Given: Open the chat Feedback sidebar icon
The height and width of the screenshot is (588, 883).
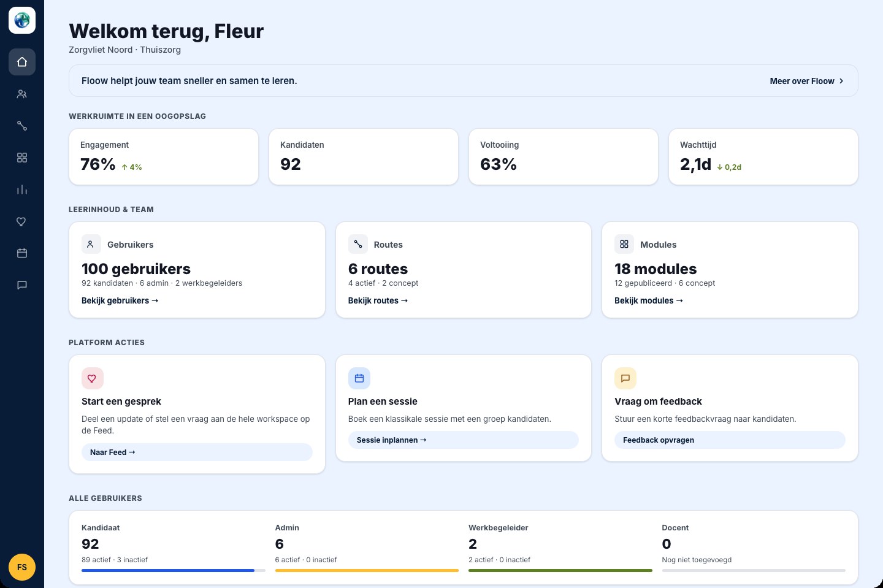Looking at the screenshot, I should tap(22, 285).
